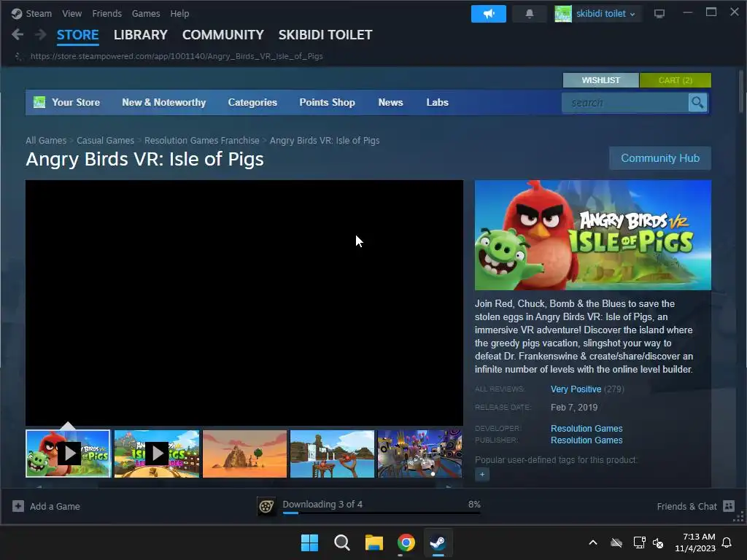This screenshot has height=560, width=747.
Task: Click the publisher Resolution Games link
Action: (x=587, y=440)
